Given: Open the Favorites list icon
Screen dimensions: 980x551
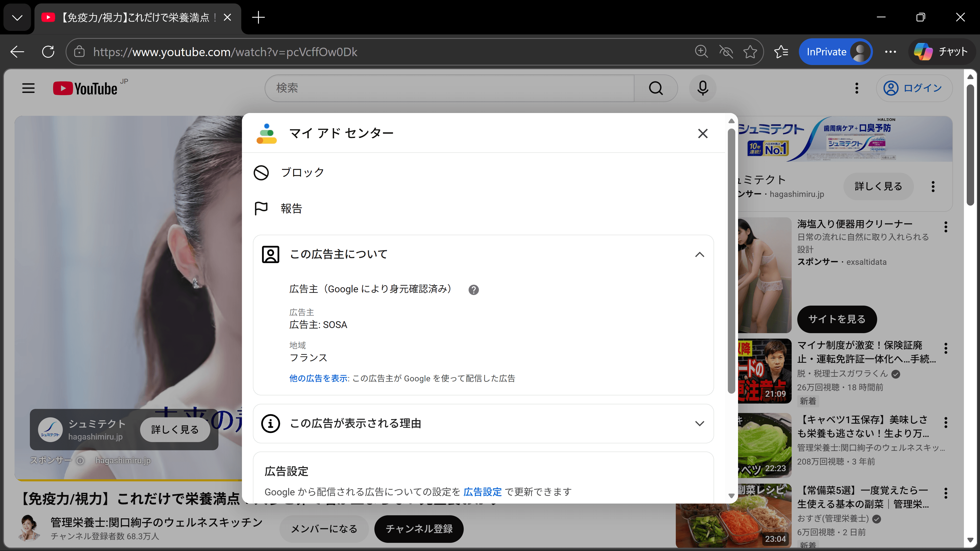Looking at the screenshot, I should (781, 52).
